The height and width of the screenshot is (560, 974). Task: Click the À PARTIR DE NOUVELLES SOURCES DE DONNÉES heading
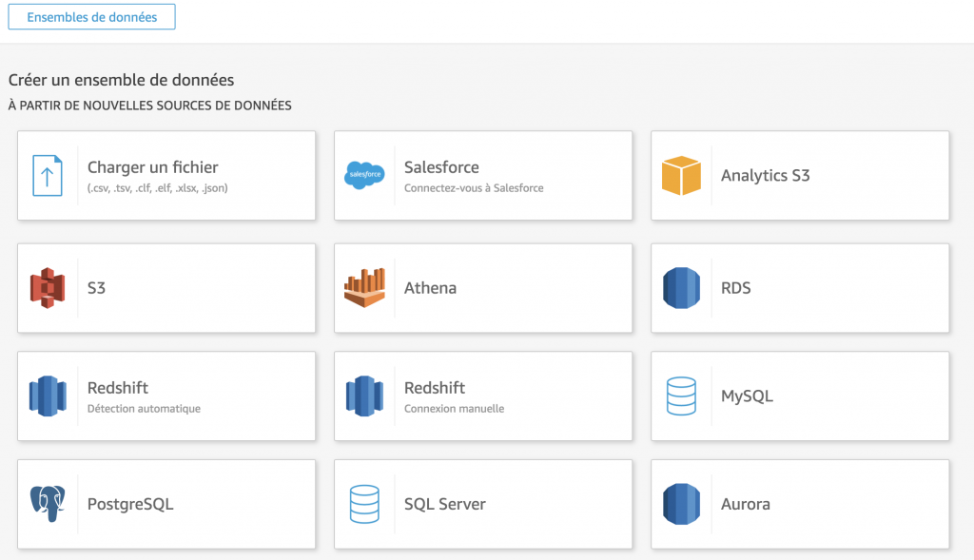point(149,106)
